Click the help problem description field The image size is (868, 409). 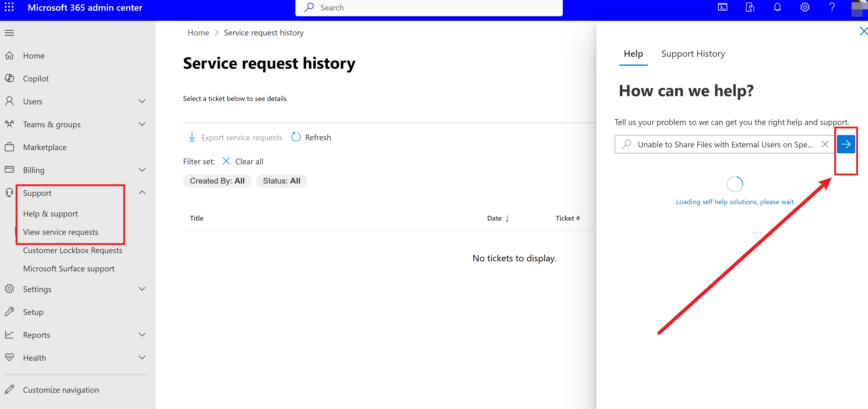coord(724,144)
